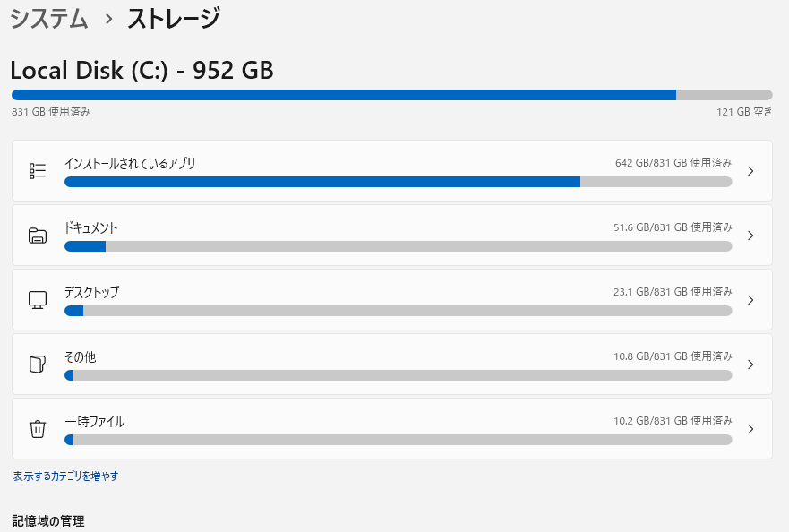
Task: Open ドキュメント storage category label
Action: click(90, 228)
